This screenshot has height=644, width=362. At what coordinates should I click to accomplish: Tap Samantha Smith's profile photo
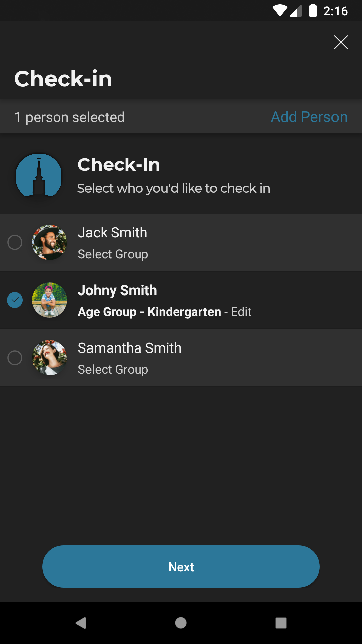tap(49, 358)
